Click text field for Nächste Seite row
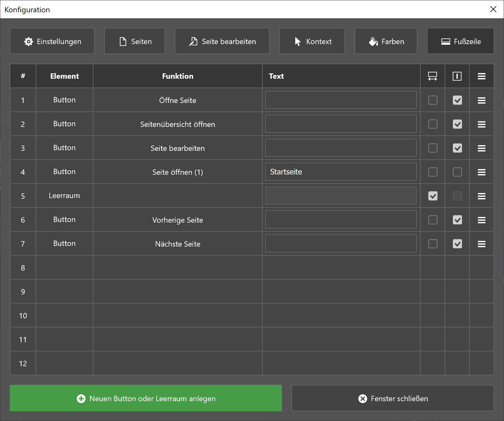504x421 pixels. pos(341,243)
